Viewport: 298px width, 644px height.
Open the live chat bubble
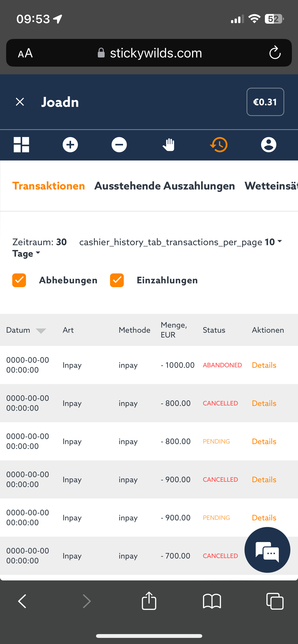point(267,550)
